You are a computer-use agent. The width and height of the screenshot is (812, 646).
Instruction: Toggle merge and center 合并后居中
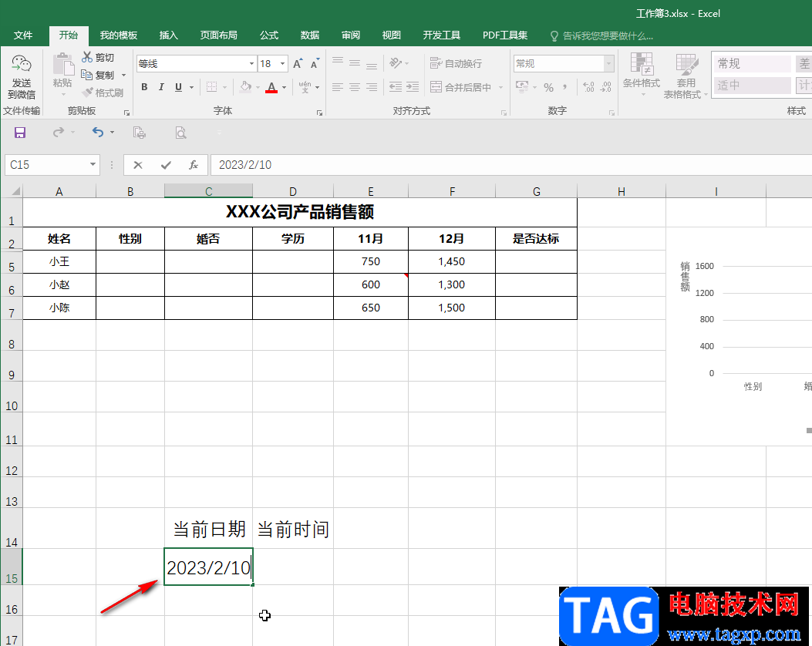pos(460,87)
